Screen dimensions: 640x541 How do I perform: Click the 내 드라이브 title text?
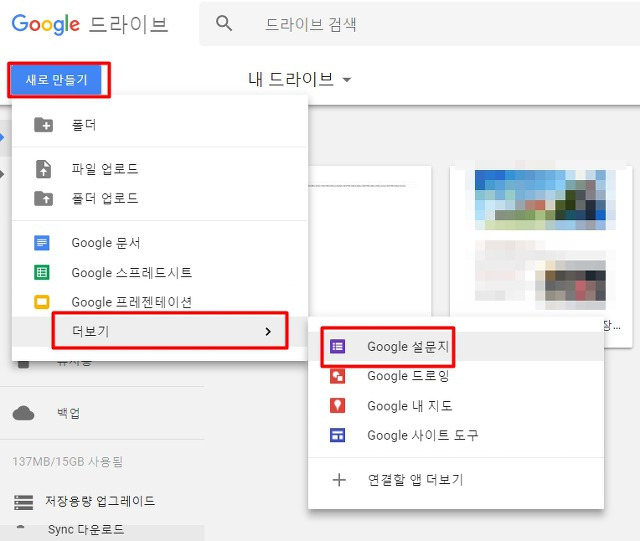[291, 79]
